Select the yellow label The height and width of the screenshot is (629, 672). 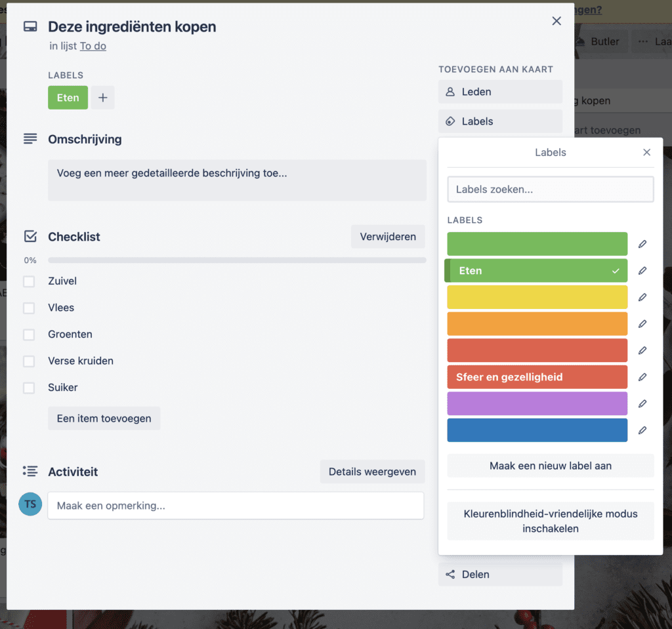click(537, 297)
